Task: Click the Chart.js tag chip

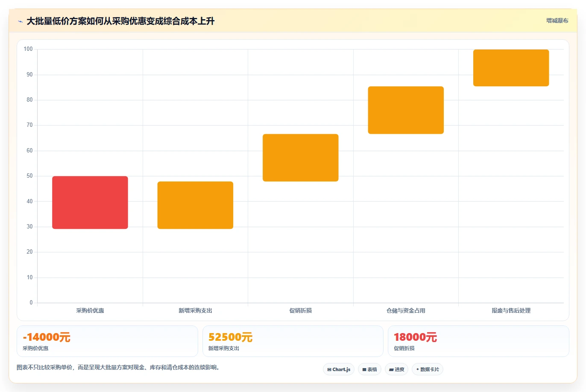Action: coord(339,369)
